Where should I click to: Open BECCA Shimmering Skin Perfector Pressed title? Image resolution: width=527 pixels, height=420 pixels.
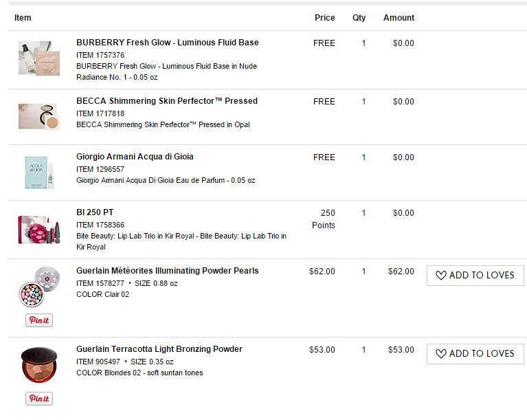click(x=167, y=101)
